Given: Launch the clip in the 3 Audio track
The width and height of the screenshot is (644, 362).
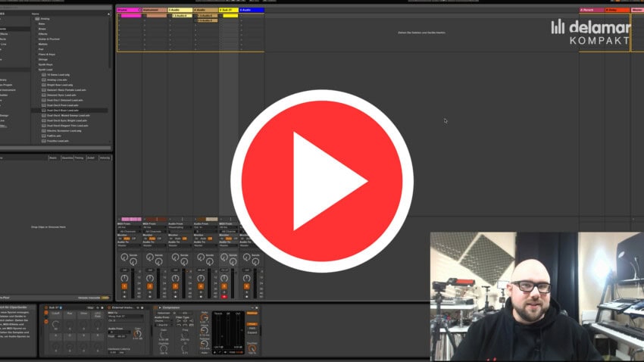Looking at the screenshot, I should [x=182, y=16].
